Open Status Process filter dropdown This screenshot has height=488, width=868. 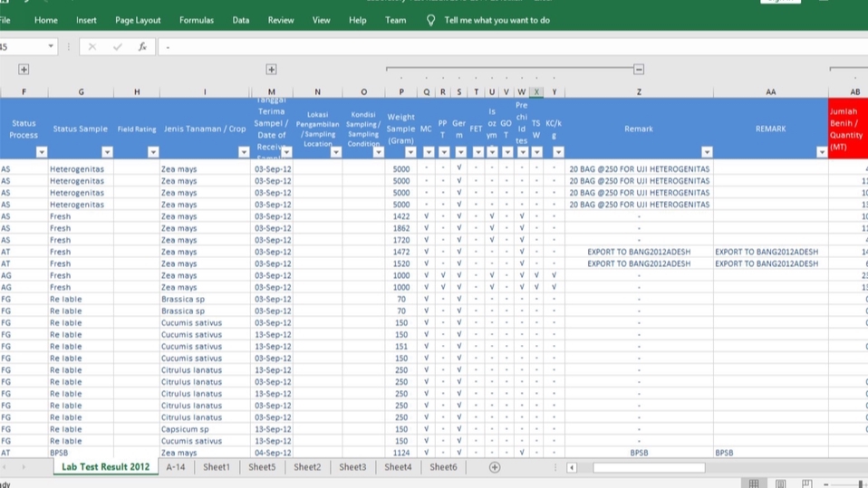click(42, 152)
